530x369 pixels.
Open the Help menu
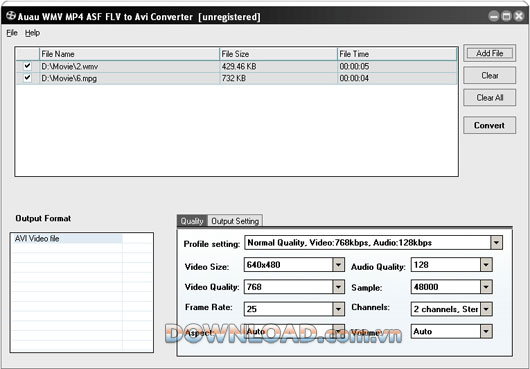click(32, 33)
